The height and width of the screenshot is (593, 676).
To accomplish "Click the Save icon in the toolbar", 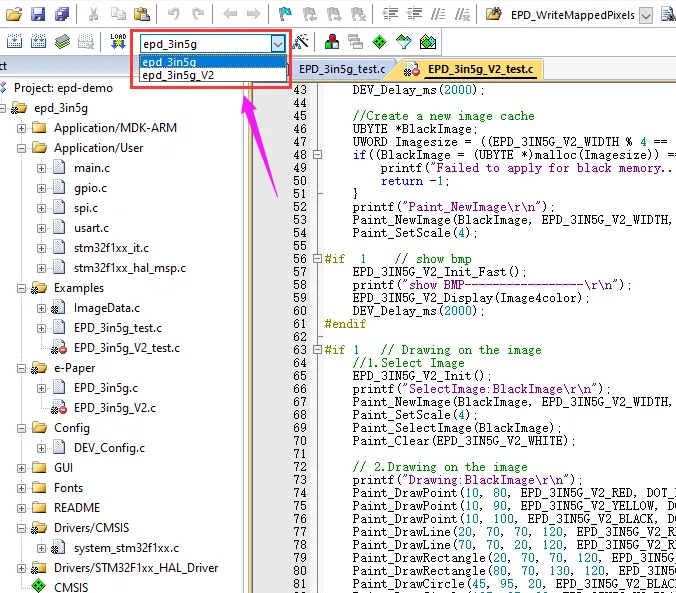I will click(38, 14).
